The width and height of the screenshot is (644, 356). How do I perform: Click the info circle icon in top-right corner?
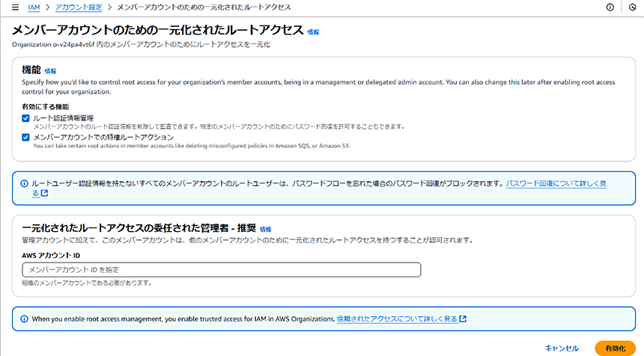point(610,7)
